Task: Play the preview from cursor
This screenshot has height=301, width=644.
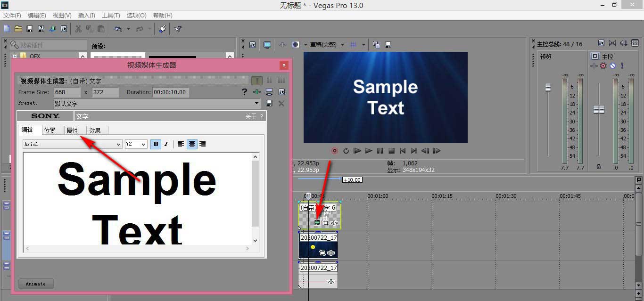Action: pos(369,151)
